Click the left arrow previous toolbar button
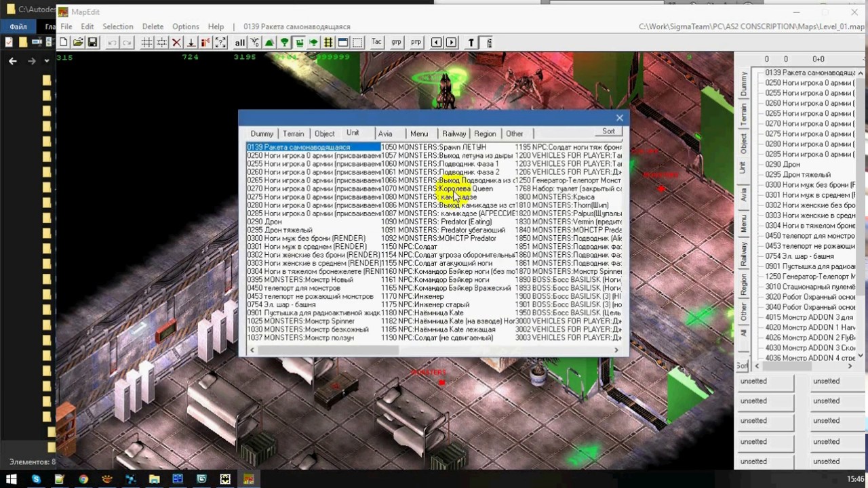The width and height of the screenshot is (868, 488). tap(436, 43)
